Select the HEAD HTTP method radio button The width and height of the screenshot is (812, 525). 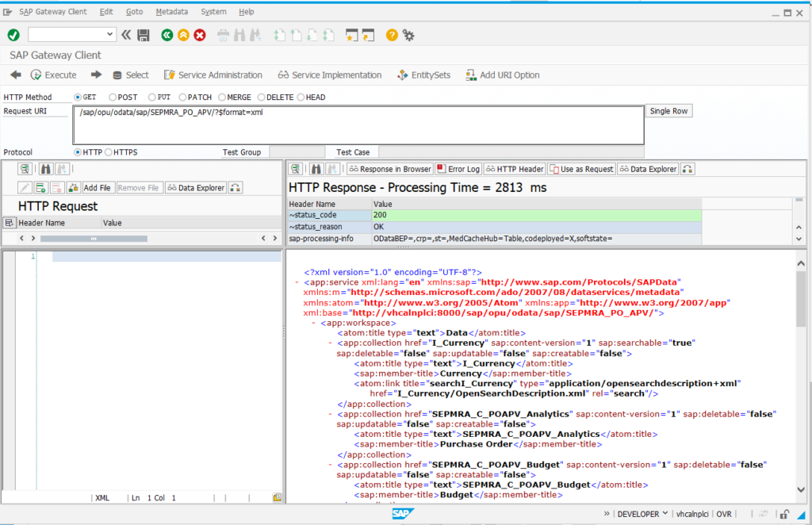pyautogui.click(x=301, y=98)
